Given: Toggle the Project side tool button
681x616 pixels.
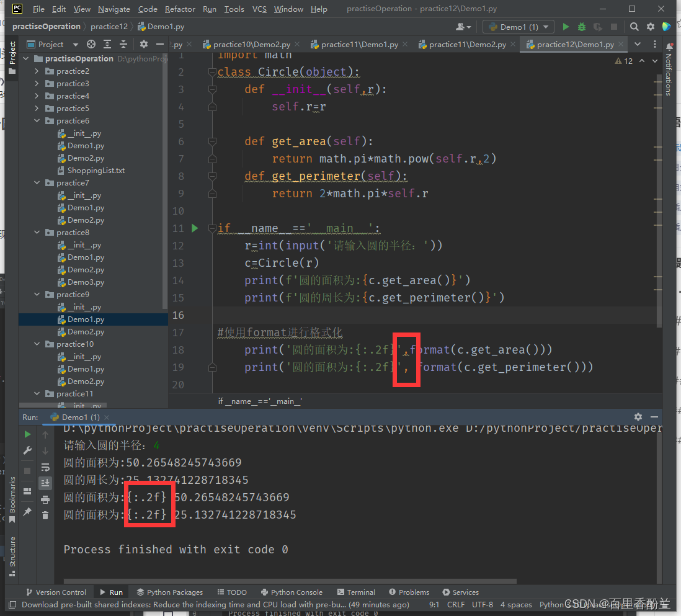Looking at the screenshot, I should click(12, 58).
